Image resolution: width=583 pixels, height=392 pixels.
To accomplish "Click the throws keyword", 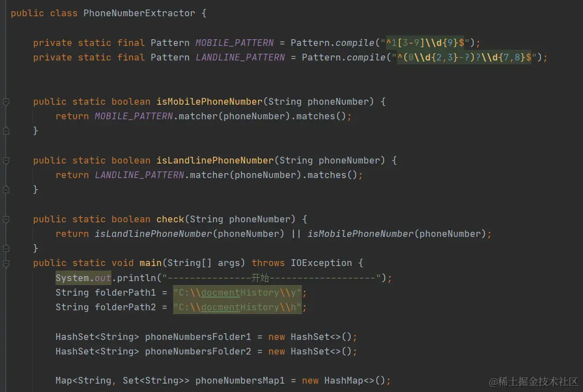I will 268,263.
